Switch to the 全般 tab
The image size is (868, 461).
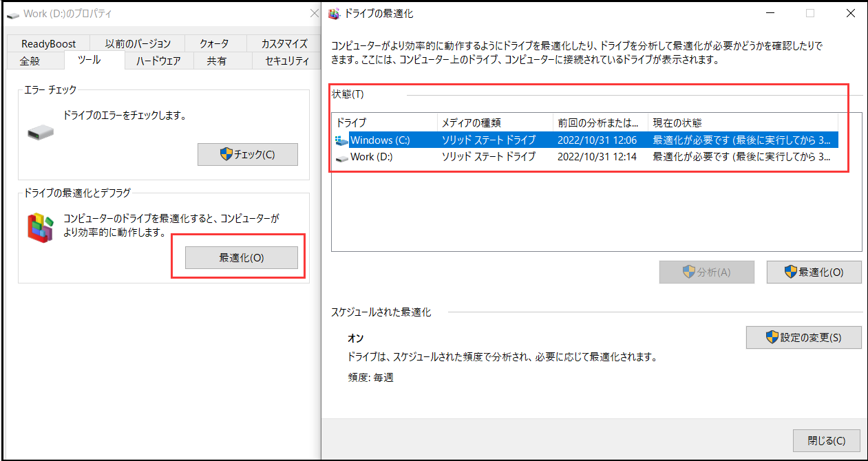coord(30,61)
